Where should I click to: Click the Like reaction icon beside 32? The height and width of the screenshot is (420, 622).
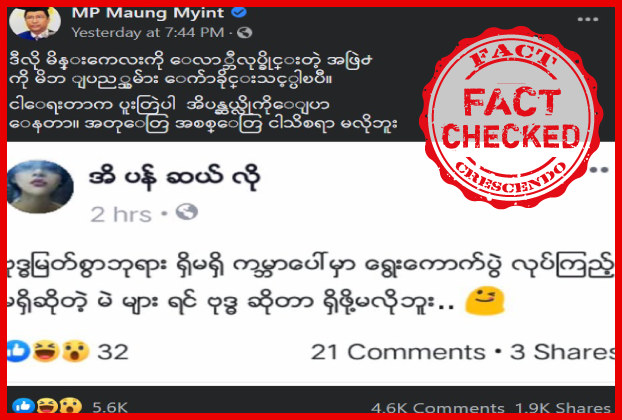[18, 351]
